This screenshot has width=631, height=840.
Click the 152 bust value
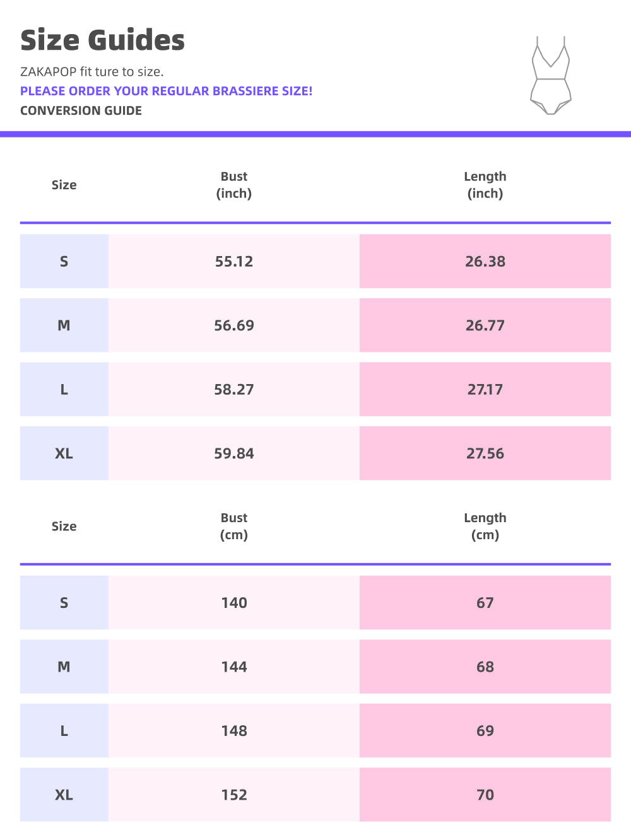pos(234,795)
